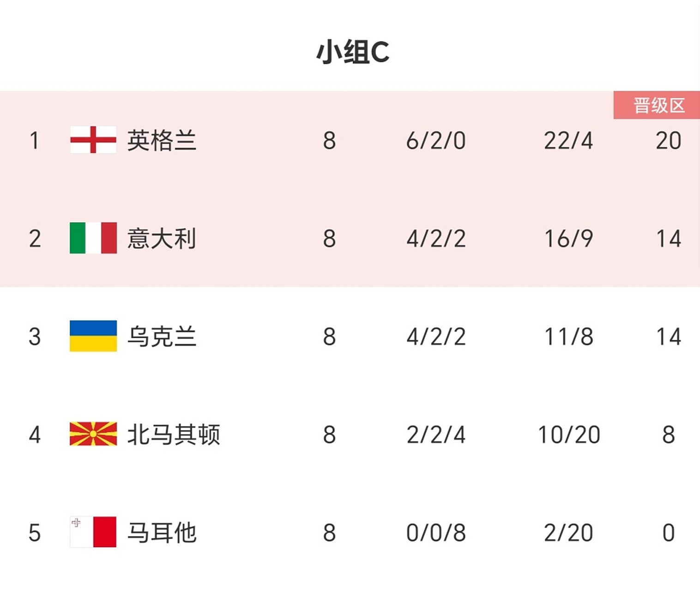Click England's 22/4 goals figure
Image resolution: width=700 pixels, height=591 pixels.
click(x=568, y=140)
